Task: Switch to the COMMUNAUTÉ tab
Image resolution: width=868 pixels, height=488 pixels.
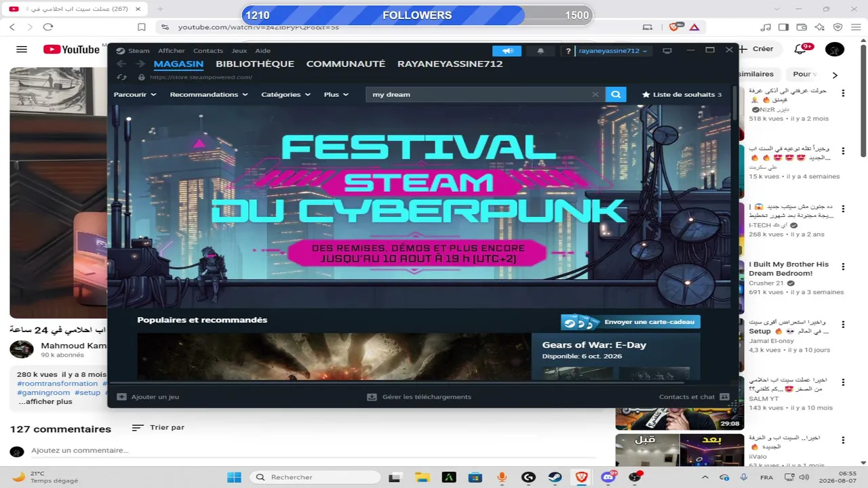Action: point(346,64)
